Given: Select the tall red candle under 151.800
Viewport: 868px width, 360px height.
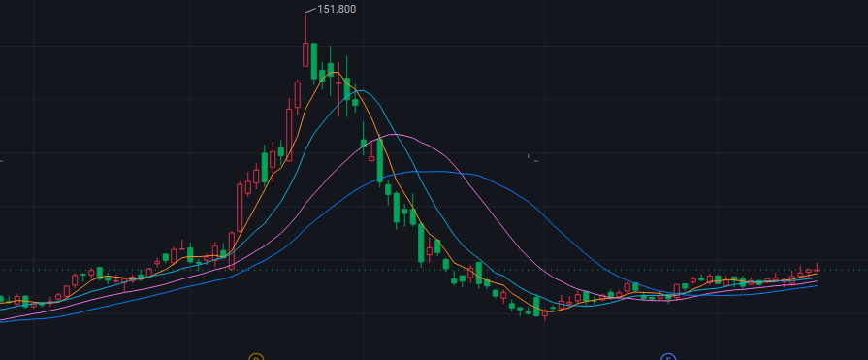Looking at the screenshot, I should 305,53.
